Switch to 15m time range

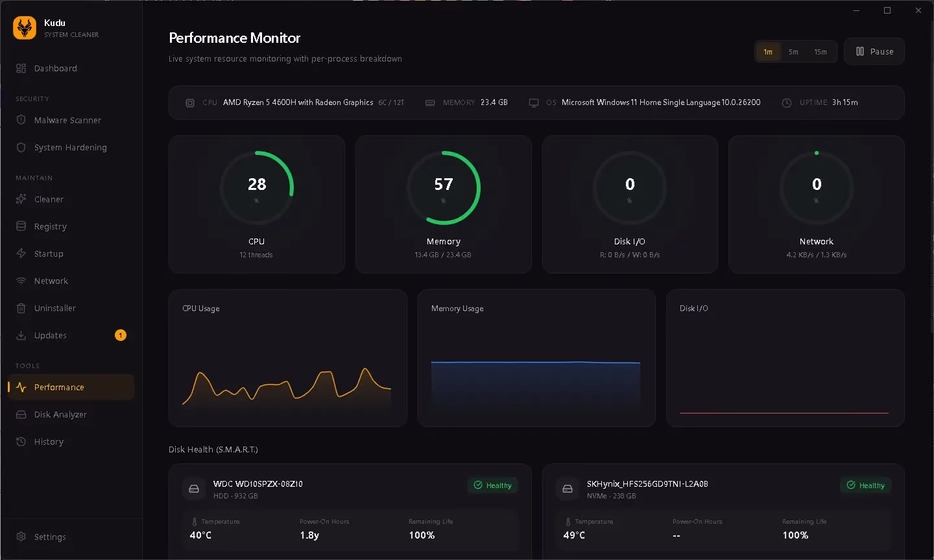820,52
